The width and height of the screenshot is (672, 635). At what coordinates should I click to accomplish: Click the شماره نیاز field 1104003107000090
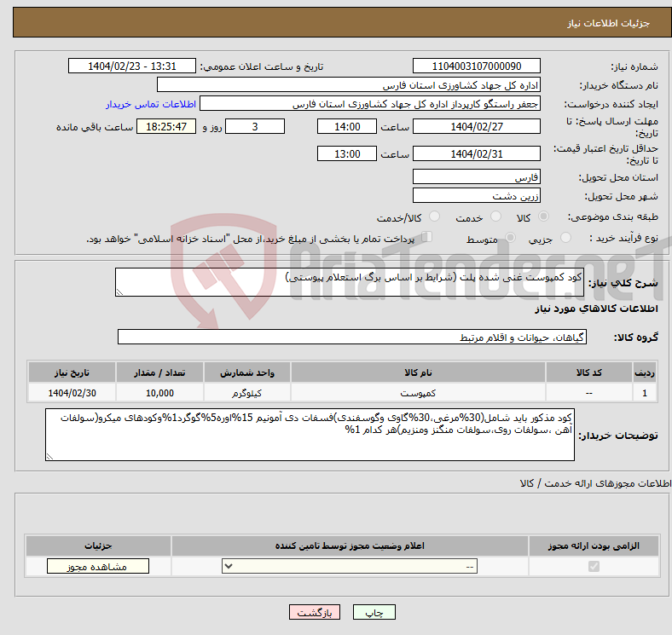click(x=476, y=66)
